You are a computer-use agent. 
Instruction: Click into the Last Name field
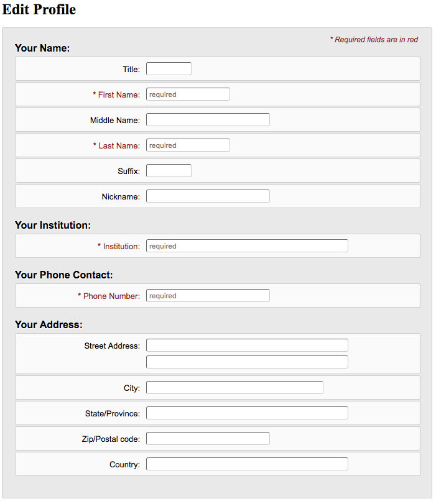tap(188, 145)
